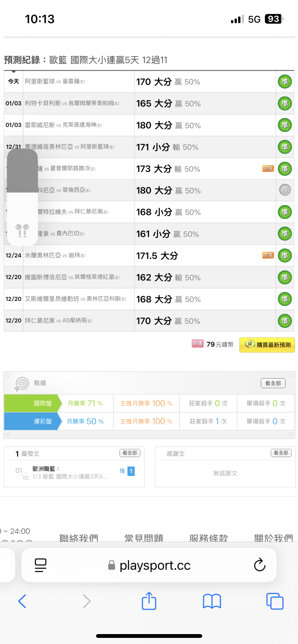Open the 服務條款 footer link
This screenshot has width=298, height=644.
click(209, 538)
